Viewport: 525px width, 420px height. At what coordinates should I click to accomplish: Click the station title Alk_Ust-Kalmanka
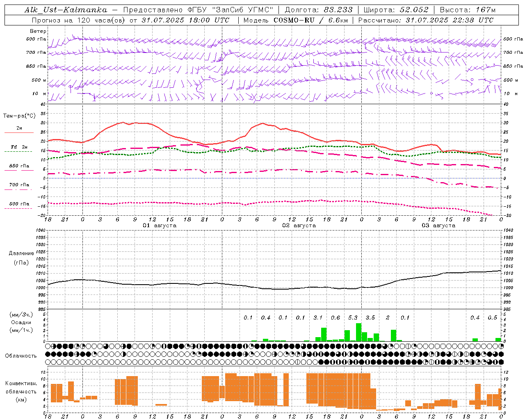pos(66,10)
